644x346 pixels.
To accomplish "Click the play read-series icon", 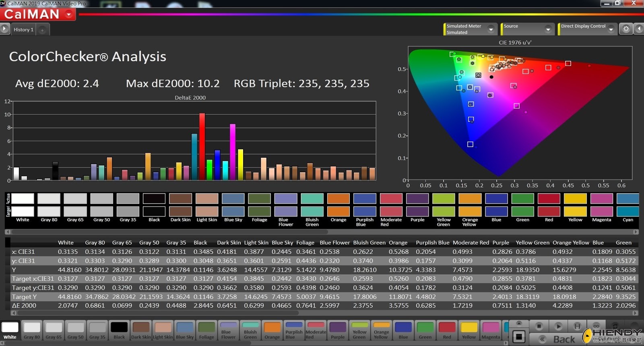I will pyautogui.click(x=558, y=326).
